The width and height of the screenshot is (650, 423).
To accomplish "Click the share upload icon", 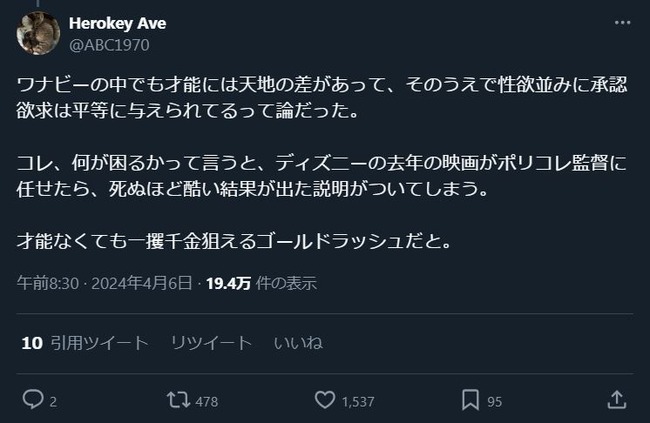I will (x=616, y=400).
